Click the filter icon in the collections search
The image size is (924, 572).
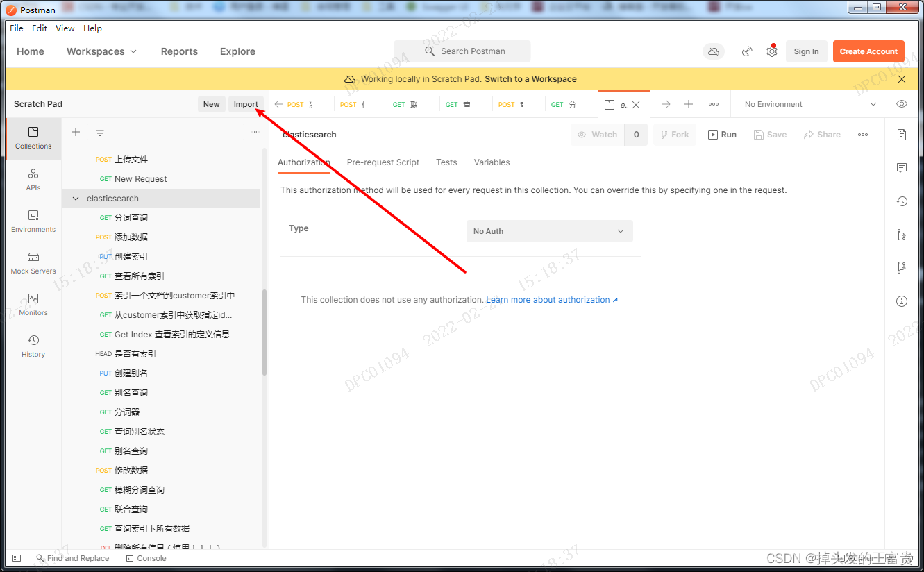(100, 132)
